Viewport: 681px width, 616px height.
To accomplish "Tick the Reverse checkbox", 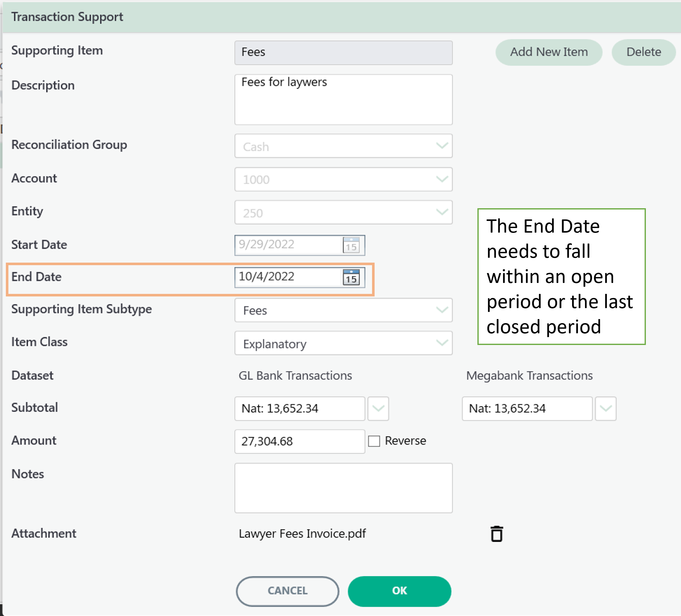I will (x=374, y=441).
